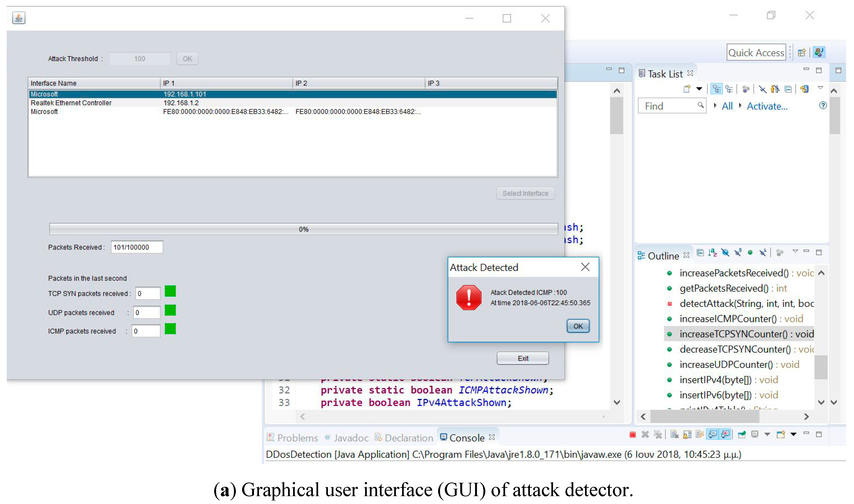
Task: Toggle Categorized view in Task List toolbar
Action: point(716,89)
